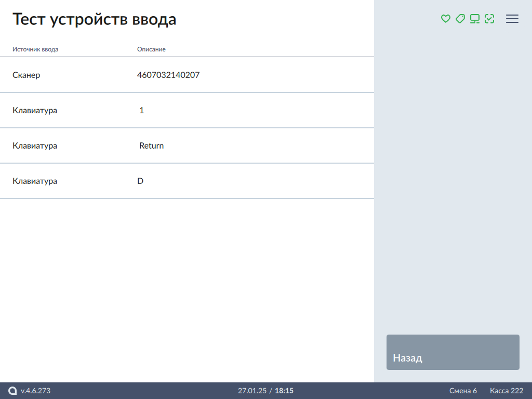Click the green network computer icon
Viewport: 532px width, 399px height.
click(x=474, y=19)
